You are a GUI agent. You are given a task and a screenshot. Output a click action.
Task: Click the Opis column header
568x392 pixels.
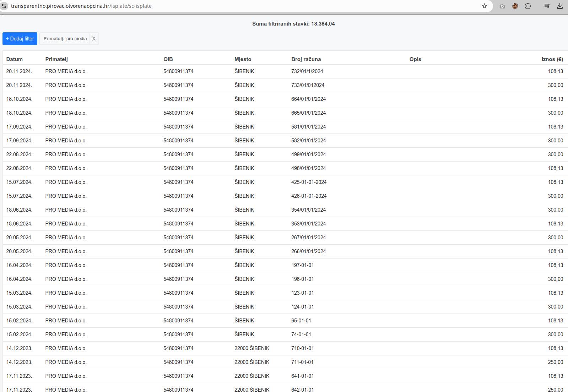pyautogui.click(x=415, y=59)
